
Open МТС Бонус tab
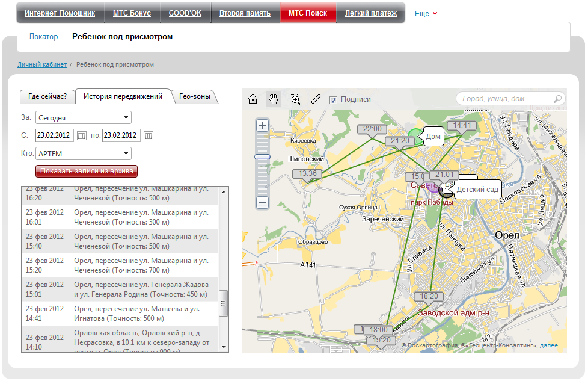click(132, 13)
